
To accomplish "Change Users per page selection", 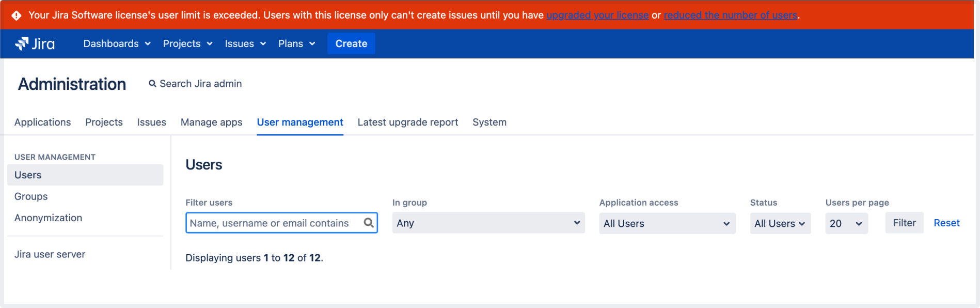I will (x=846, y=224).
